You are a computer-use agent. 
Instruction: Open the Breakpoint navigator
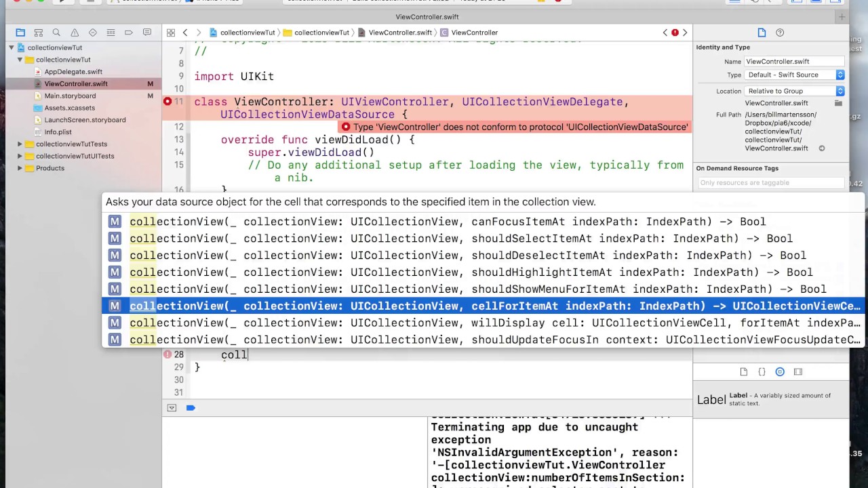click(129, 33)
